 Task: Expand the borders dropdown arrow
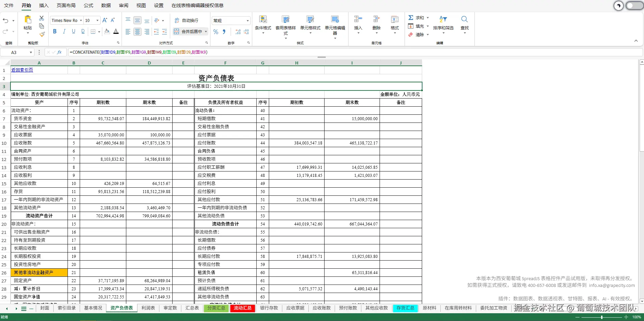[99, 32]
